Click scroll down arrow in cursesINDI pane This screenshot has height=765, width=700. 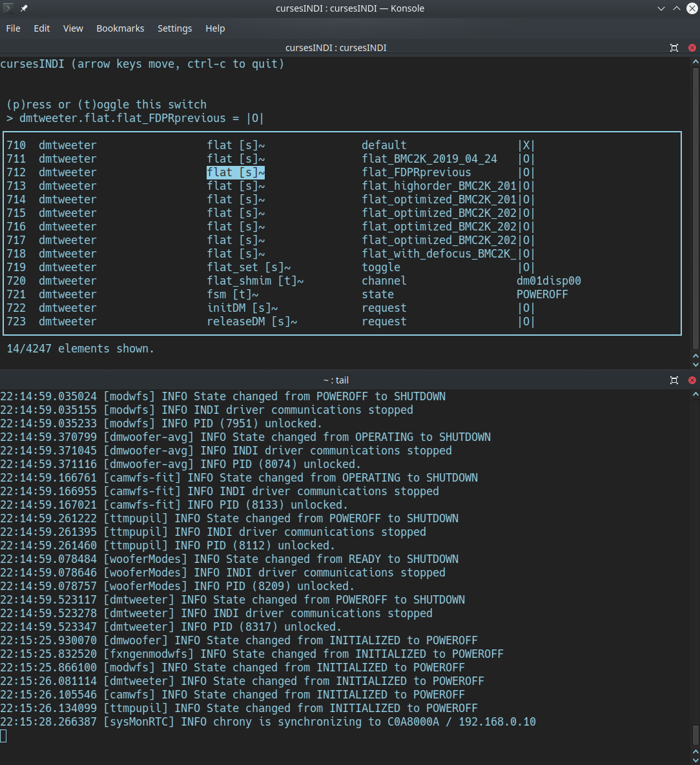[x=695, y=365]
